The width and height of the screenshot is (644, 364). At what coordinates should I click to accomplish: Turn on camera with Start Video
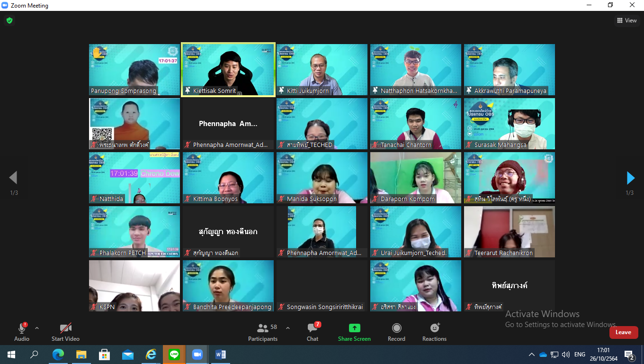click(65, 331)
